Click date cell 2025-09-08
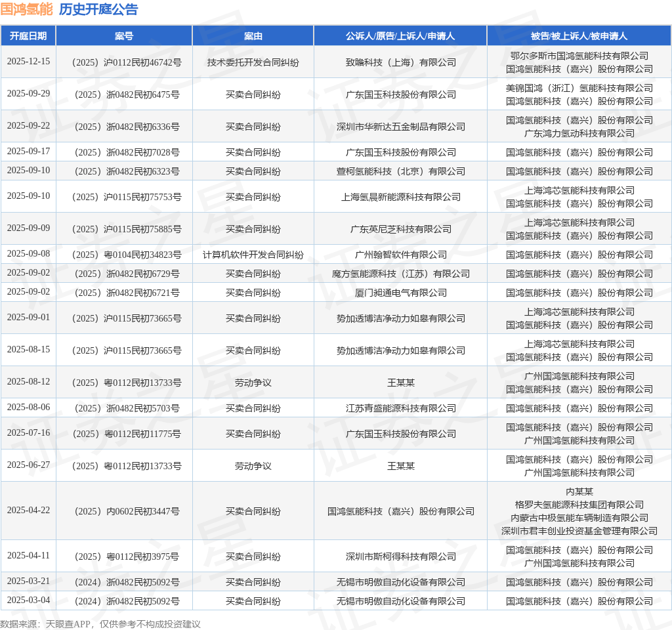Image resolution: width=672 pixels, height=630 pixels. pyautogui.click(x=28, y=254)
